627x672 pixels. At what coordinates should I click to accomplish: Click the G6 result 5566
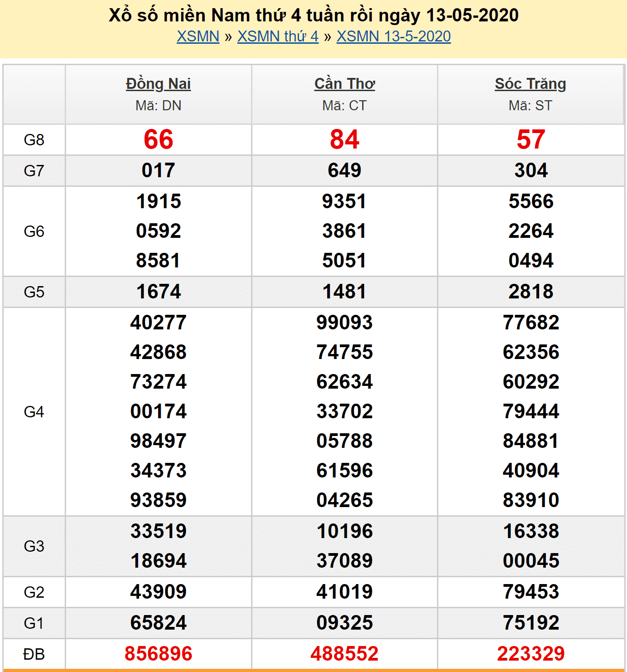[531, 201]
